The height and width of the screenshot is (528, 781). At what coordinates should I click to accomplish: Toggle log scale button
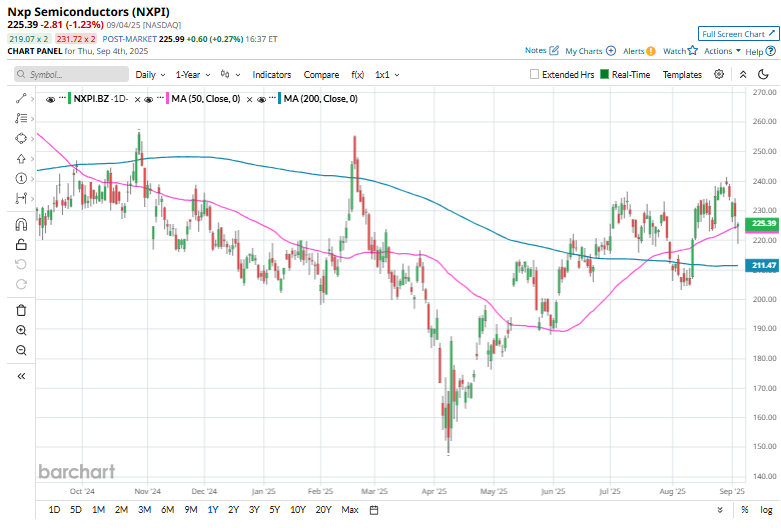click(766, 510)
